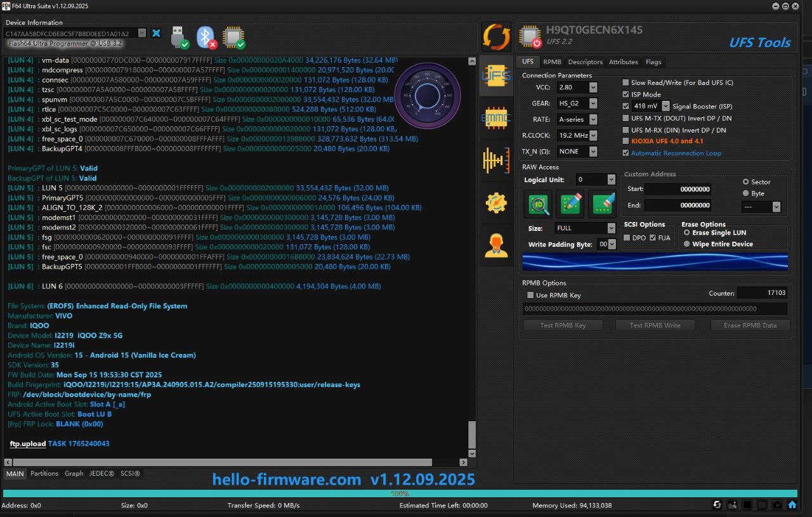The image size is (812, 517).
Task: Switch to the RPMB tab
Action: click(x=552, y=62)
